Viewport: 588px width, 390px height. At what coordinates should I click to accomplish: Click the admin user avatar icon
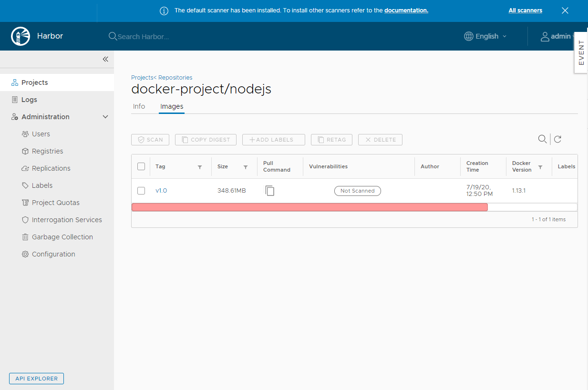click(545, 36)
